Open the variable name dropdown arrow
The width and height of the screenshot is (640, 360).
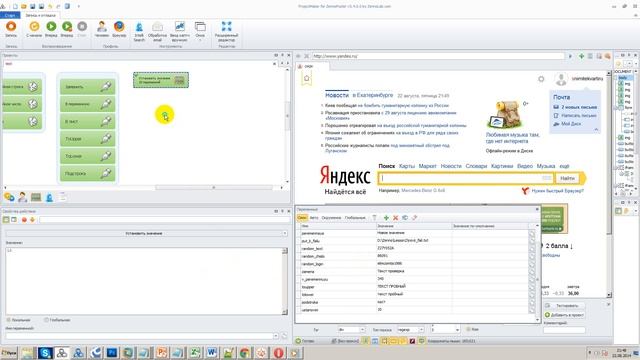(x=276, y=336)
